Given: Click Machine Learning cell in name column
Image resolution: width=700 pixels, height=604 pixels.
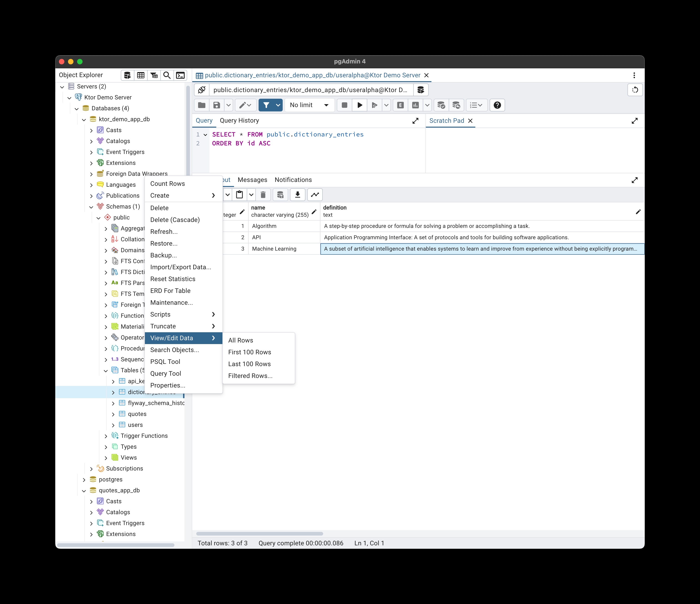Looking at the screenshot, I should 274,249.
